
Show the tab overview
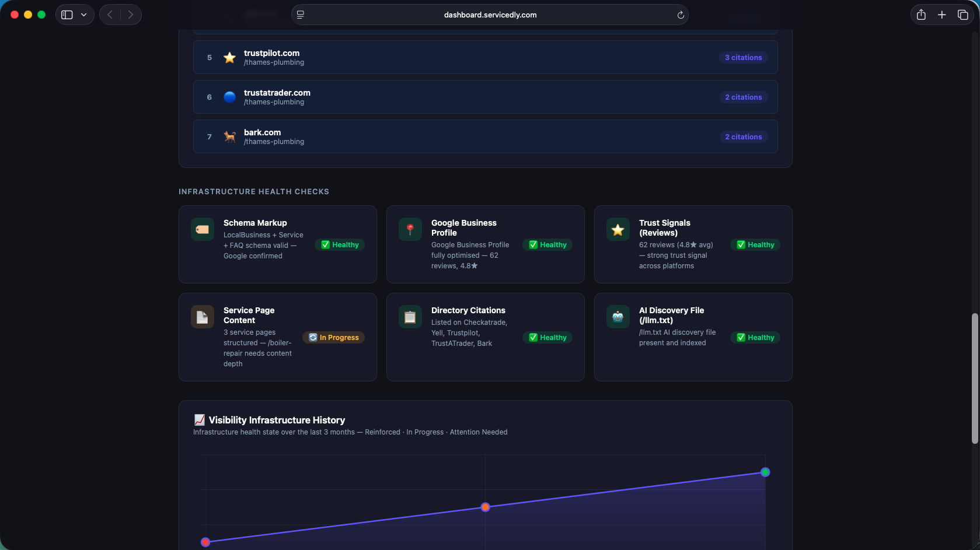(962, 15)
